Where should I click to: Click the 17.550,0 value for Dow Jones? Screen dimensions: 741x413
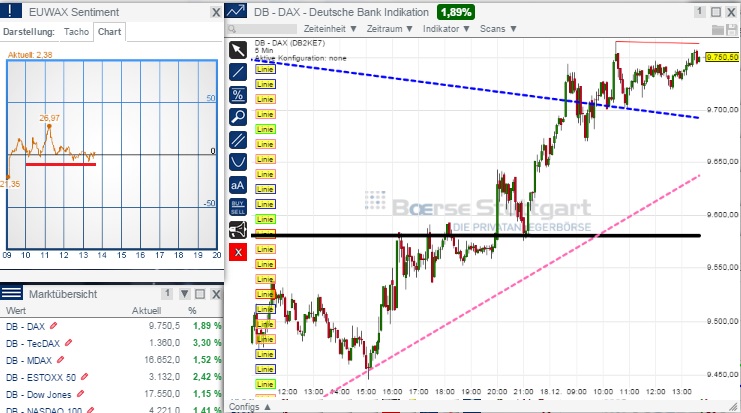tap(162, 394)
